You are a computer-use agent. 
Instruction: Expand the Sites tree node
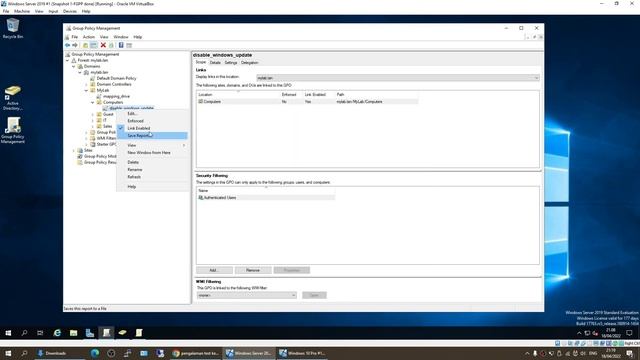coord(74,150)
